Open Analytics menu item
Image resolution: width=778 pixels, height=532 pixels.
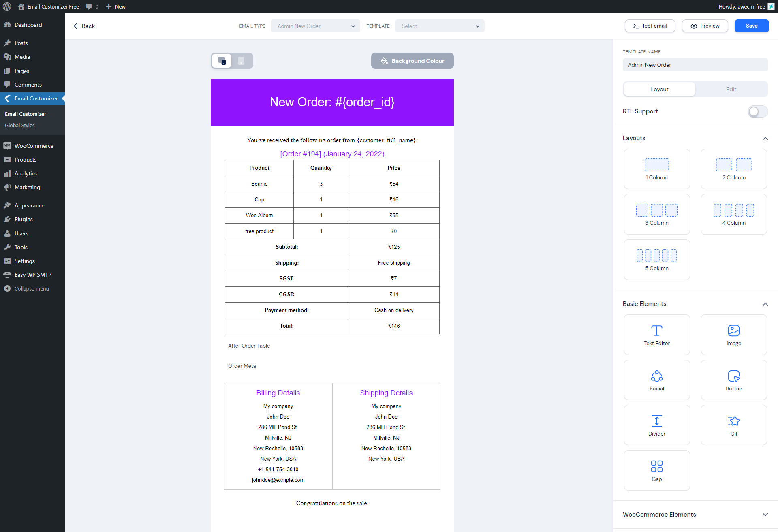[x=32, y=173]
